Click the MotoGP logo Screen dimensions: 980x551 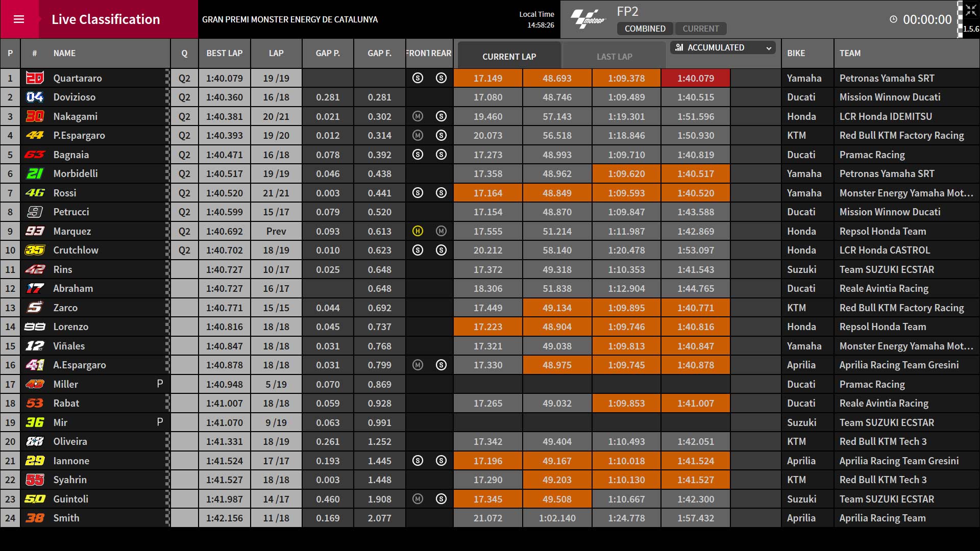click(587, 19)
